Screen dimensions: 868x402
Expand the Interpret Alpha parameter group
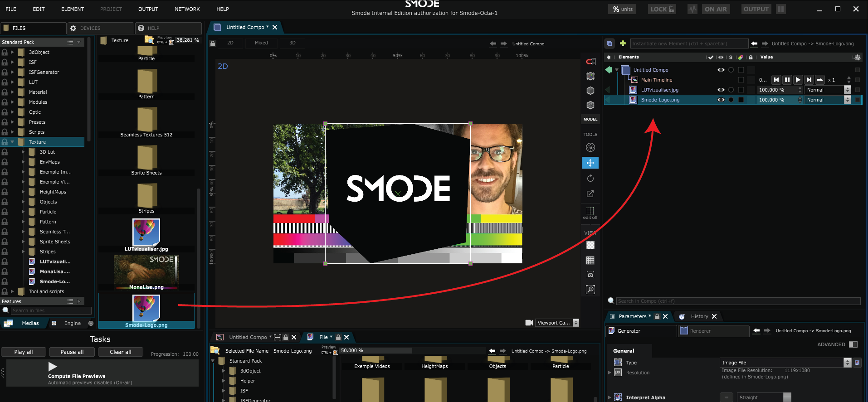pyautogui.click(x=610, y=397)
